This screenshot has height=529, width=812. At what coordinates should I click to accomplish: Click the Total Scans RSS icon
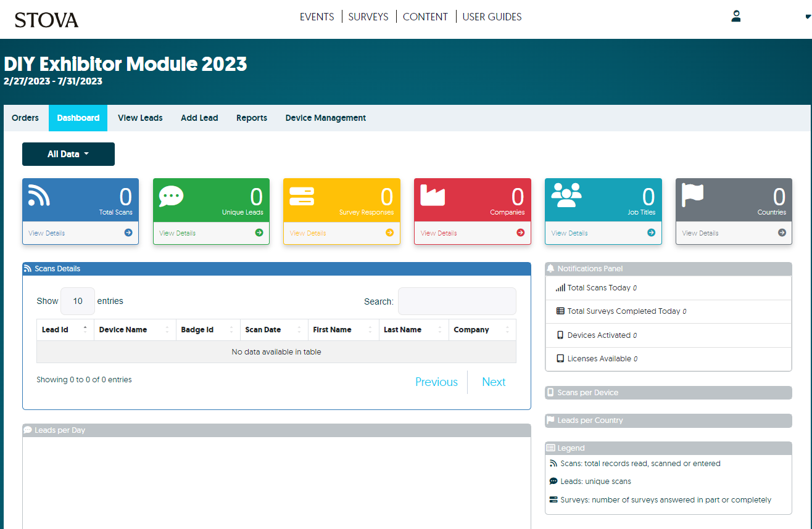pos(39,195)
